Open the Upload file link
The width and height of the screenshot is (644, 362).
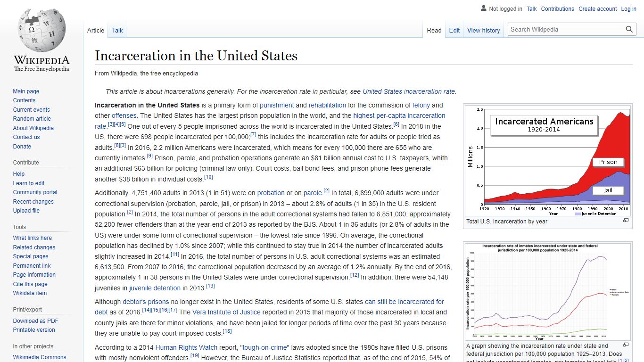point(26,211)
